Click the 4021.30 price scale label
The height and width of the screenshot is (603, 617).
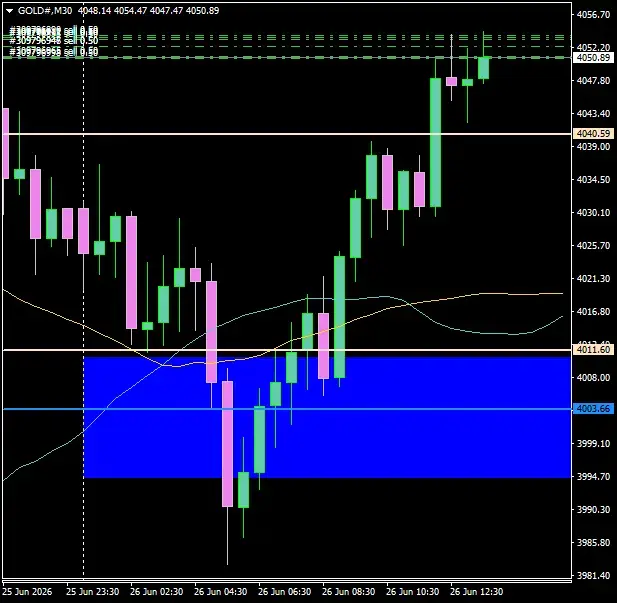point(593,279)
